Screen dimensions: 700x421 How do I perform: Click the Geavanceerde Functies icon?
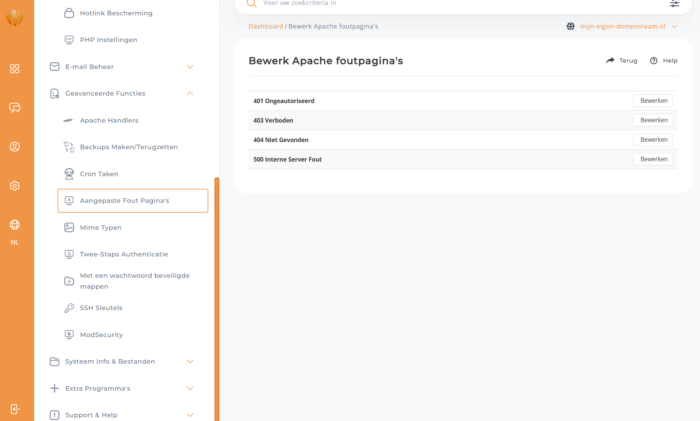(54, 93)
